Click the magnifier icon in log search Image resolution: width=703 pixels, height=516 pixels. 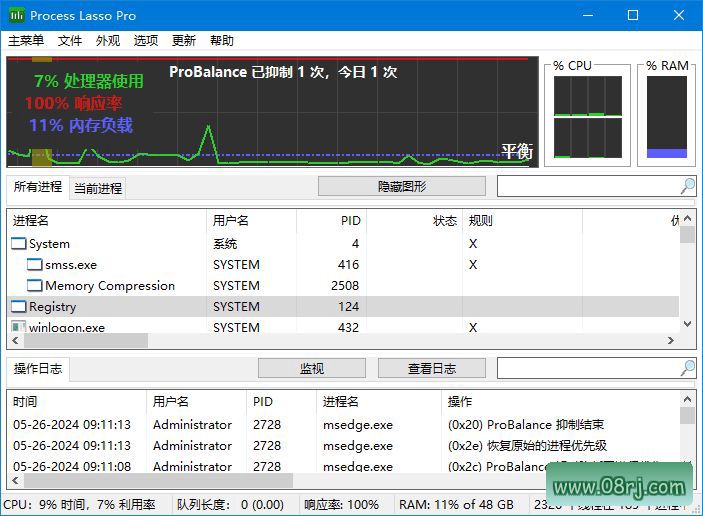click(x=687, y=368)
